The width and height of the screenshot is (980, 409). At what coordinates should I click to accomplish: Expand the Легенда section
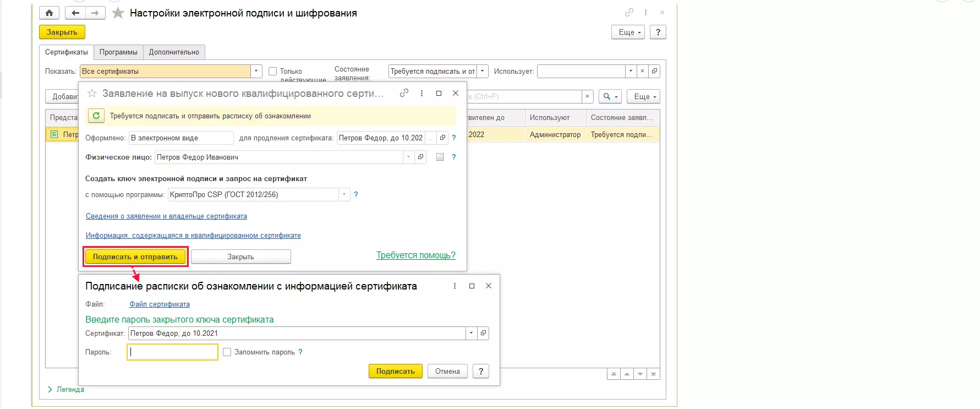click(x=65, y=389)
